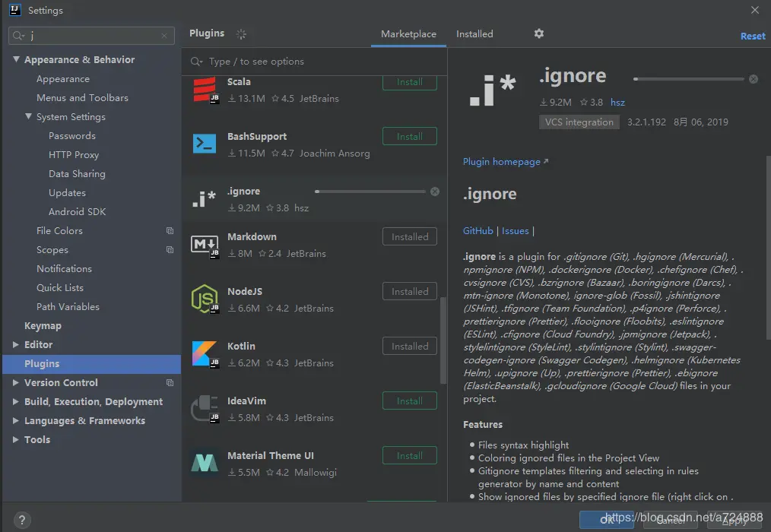This screenshot has width=771, height=532.
Task: Expand the Tools section
Action: click(16, 439)
